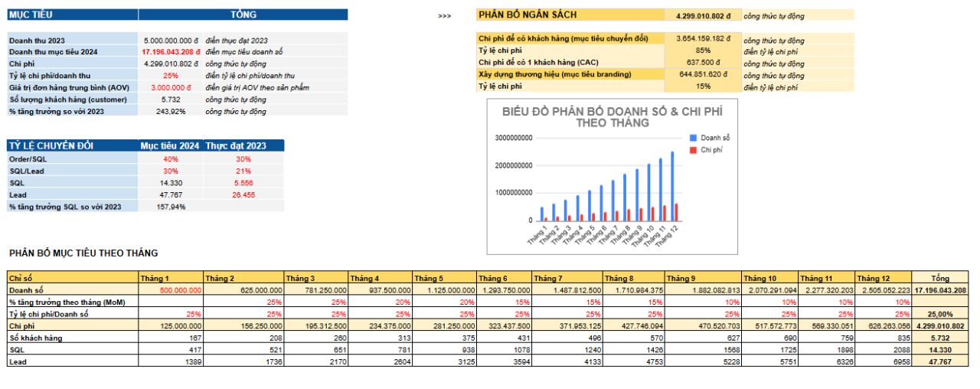
Task: Click the Tổng column header in monthly table
Action: (x=940, y=278)
